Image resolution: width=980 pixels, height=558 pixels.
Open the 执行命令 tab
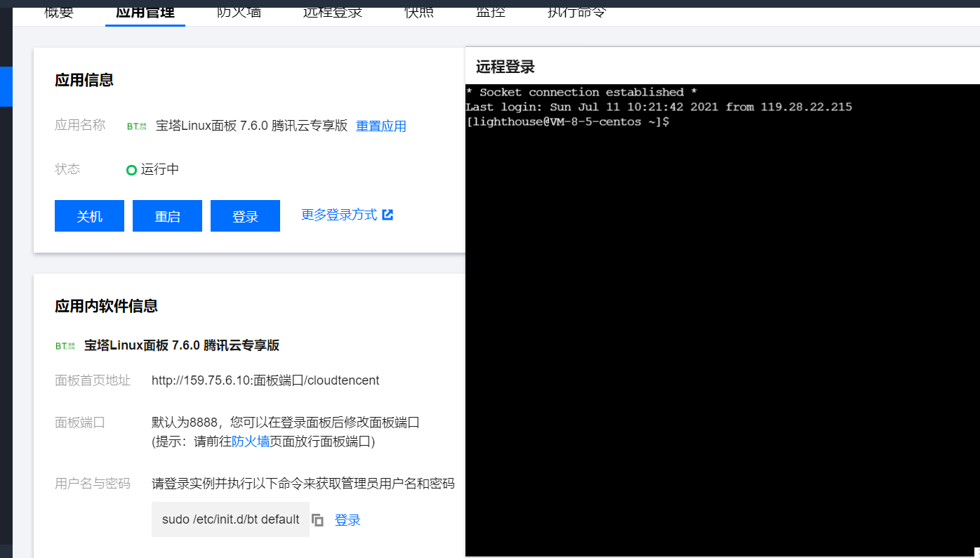pos(577,12)
